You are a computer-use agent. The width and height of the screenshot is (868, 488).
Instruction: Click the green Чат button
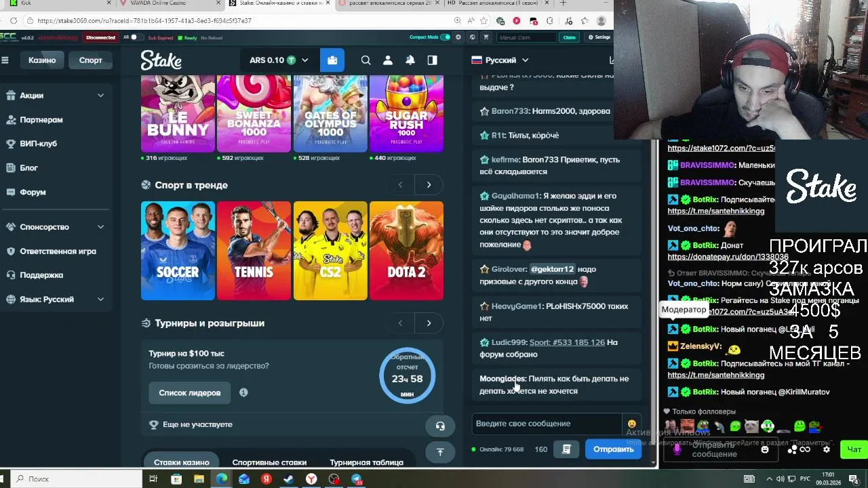854,449
